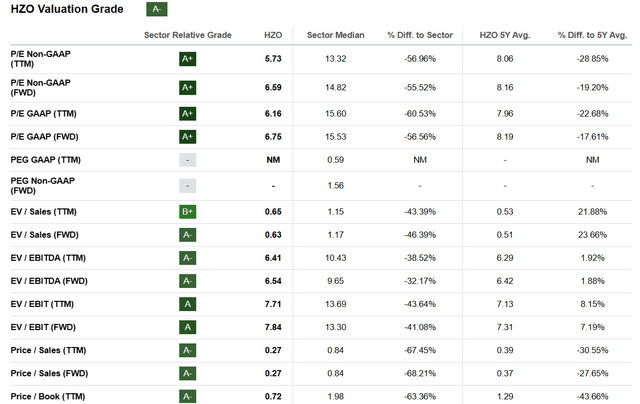
Task: Click HZO value 6.16 for P/E GAAP (TTM)
Action: click(273, 113)
